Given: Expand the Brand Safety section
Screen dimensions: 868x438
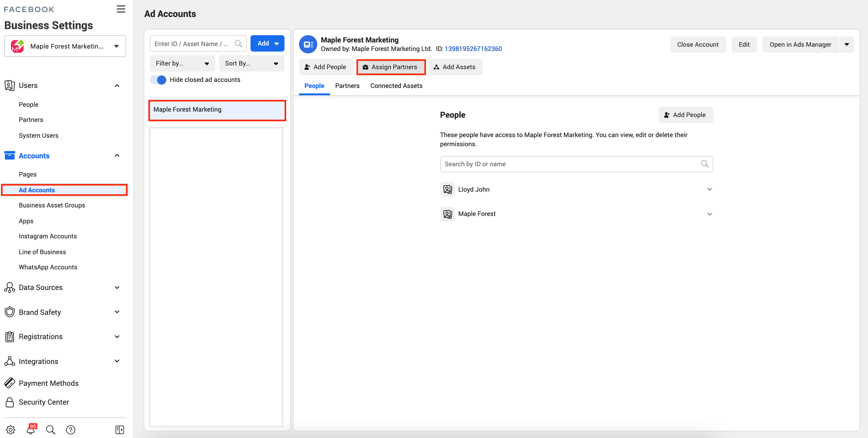Looking at the screenshot, I should (x=117, y=312).
